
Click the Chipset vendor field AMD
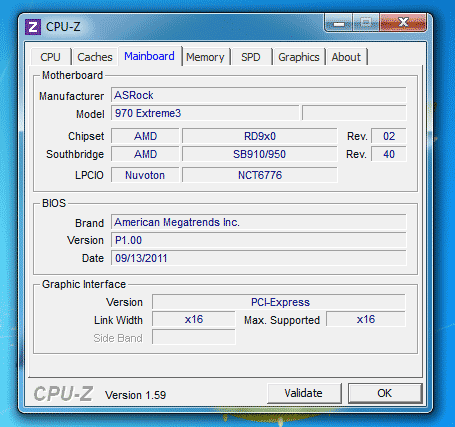point(145,136)
